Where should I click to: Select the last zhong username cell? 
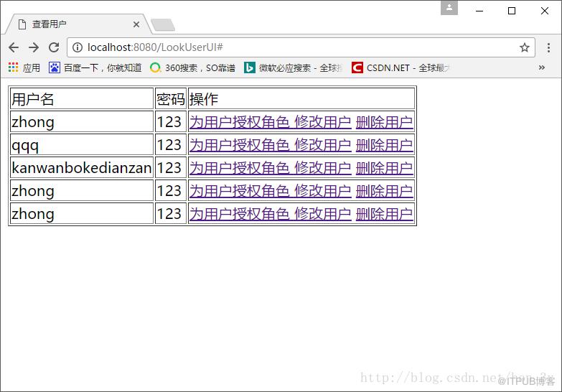[82, 213]
